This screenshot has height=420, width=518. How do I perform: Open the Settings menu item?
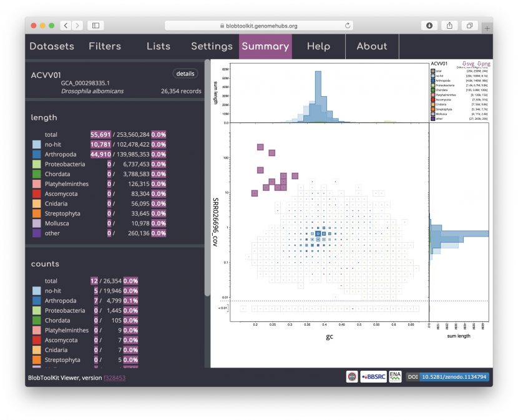(x=211, y=46)
